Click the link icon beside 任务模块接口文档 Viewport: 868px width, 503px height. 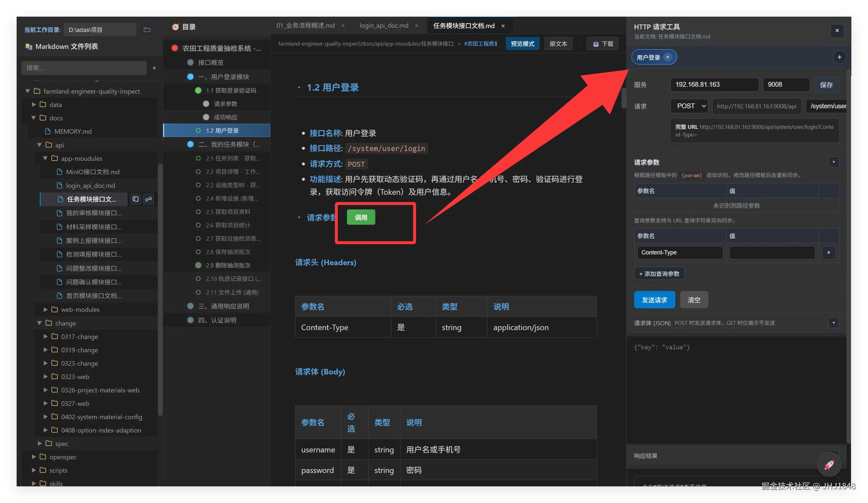point(148,199)
